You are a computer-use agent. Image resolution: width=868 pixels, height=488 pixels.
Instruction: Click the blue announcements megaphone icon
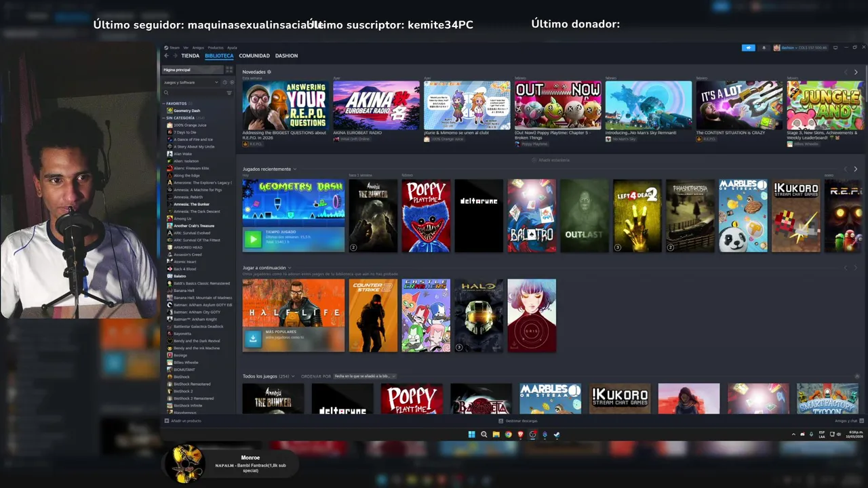[749, 47]
